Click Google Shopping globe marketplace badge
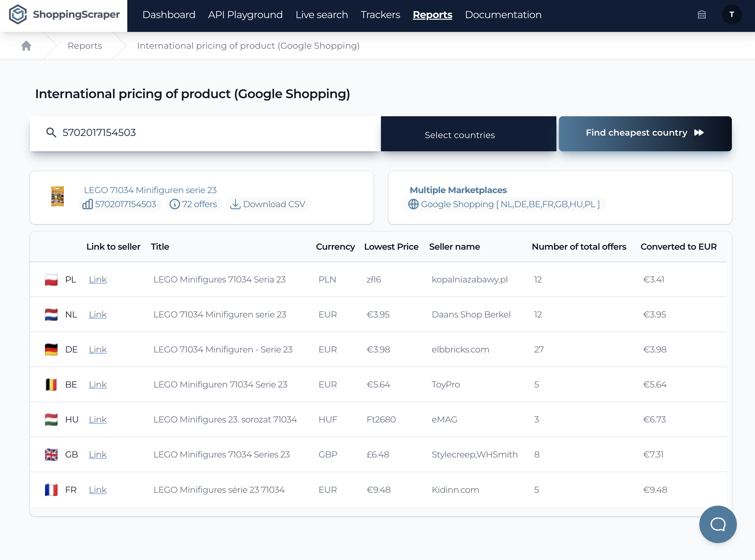This screenshot has width=755, height=560. pos(504,204)
